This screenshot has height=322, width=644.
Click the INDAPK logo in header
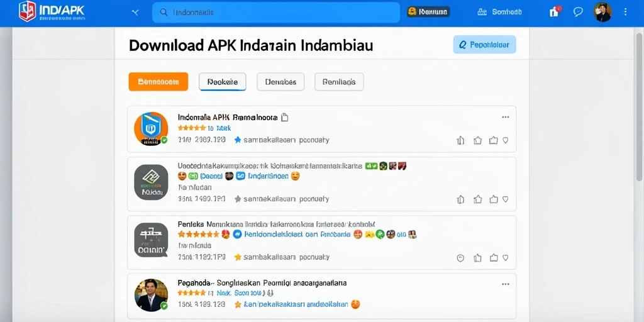click(52, 11)
